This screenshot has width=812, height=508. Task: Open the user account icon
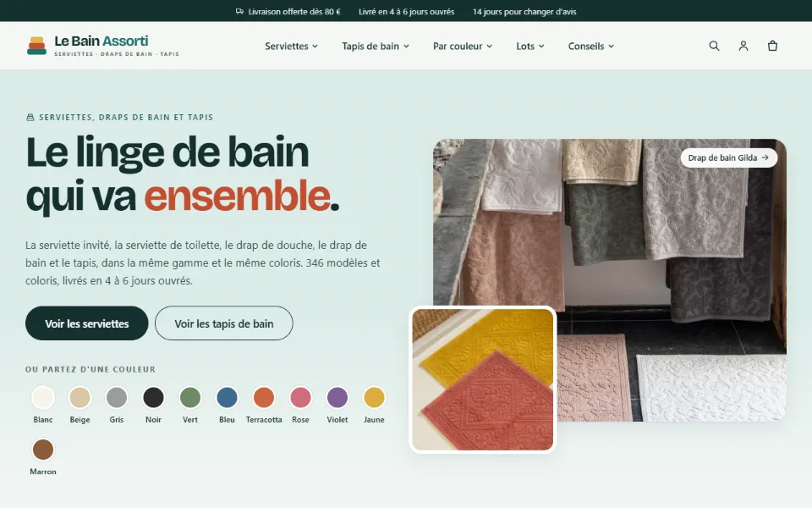(743, 46)
